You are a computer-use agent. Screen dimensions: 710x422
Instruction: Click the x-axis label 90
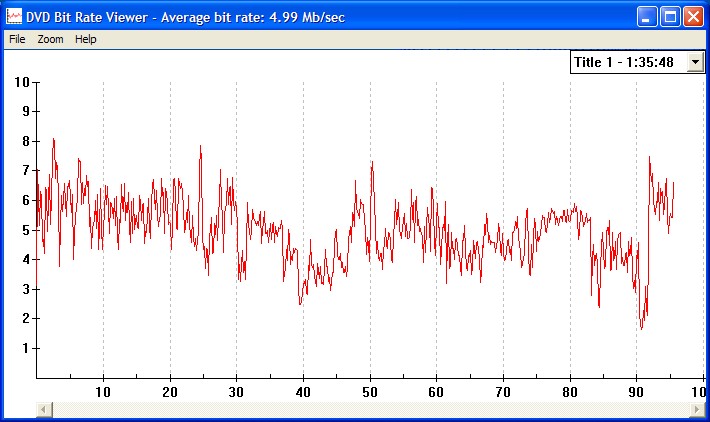[x=636, y=392]
